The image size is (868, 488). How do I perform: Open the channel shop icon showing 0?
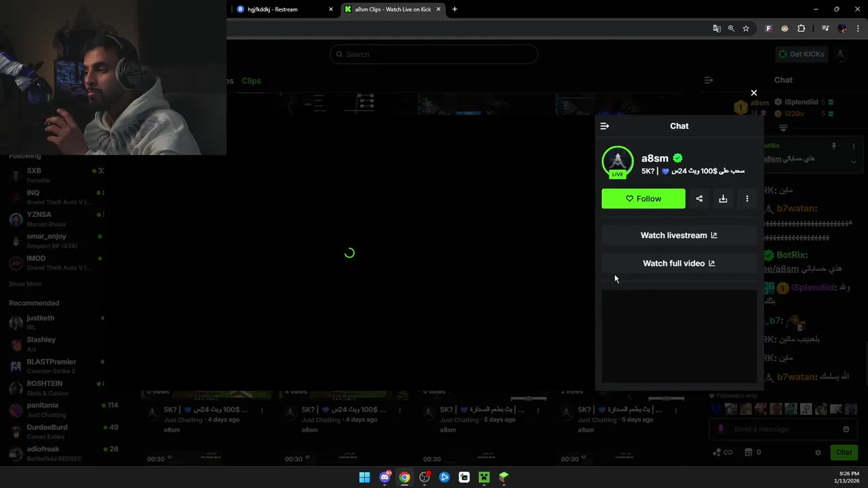(752, 452)
